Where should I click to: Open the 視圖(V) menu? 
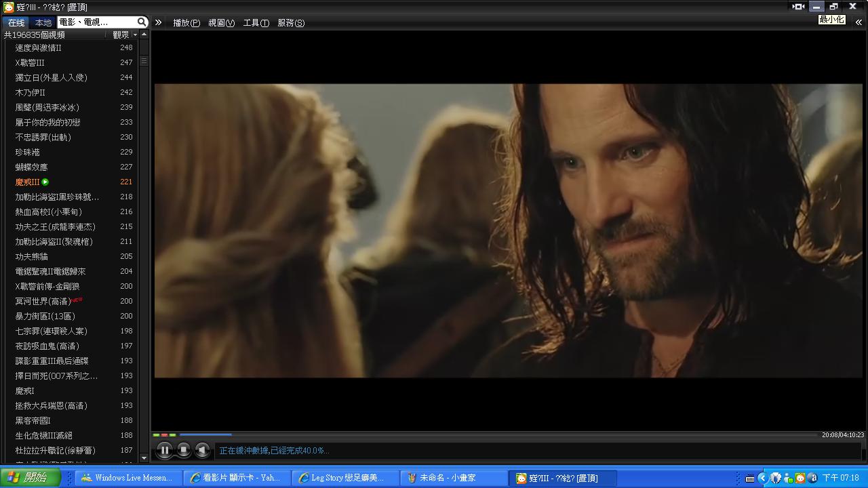coord(221,22)
